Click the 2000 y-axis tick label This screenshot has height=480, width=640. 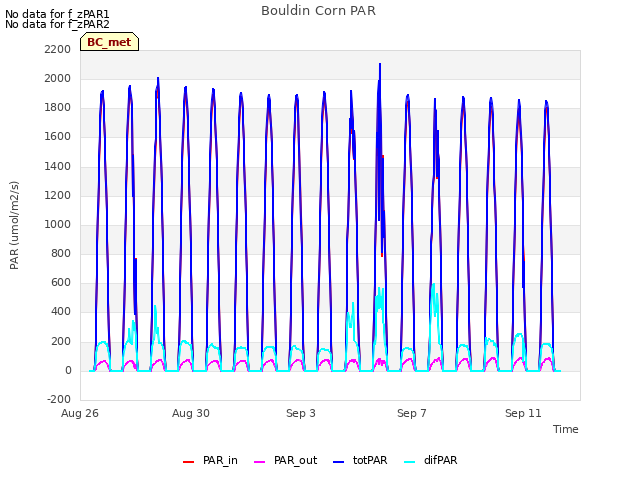click(x=58, y=78)
